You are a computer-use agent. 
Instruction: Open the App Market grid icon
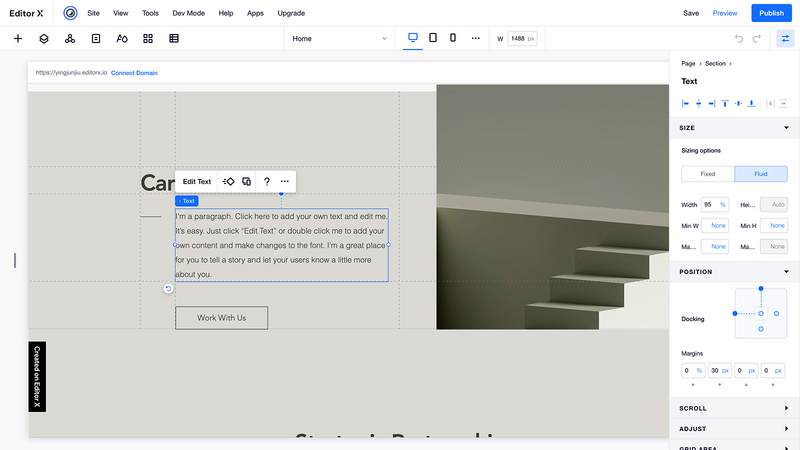(148, 38)
